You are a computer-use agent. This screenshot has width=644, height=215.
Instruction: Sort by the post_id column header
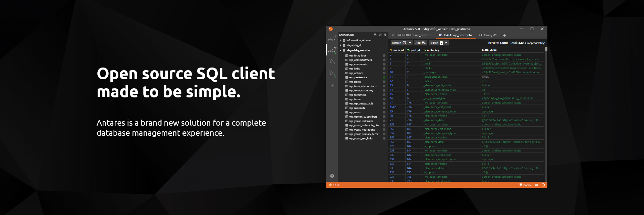(414, 50)
